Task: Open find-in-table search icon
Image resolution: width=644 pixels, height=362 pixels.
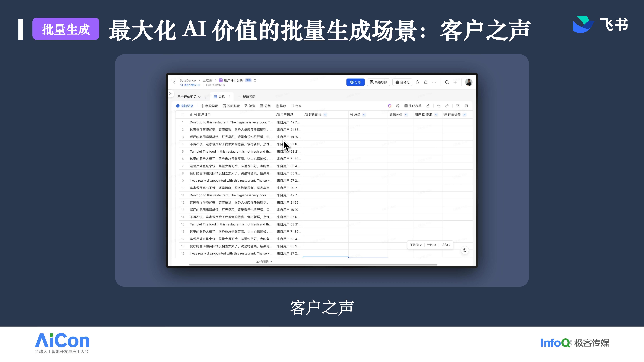Action: point(458,106)
